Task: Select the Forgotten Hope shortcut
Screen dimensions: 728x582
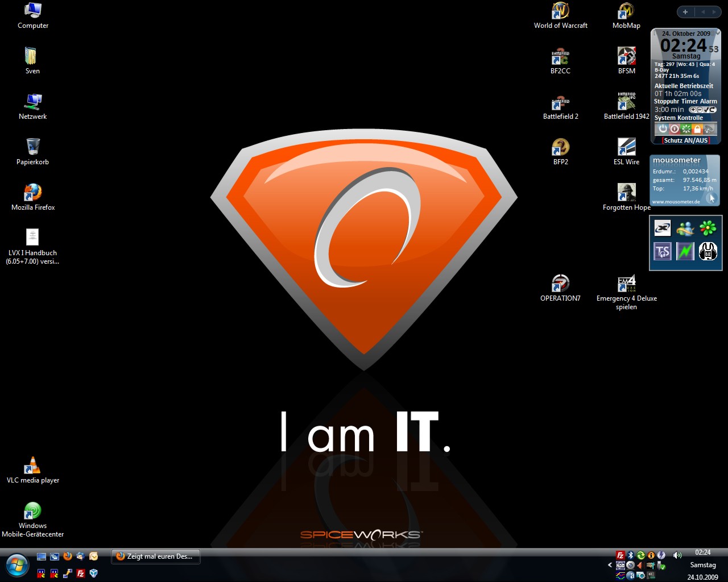Action: (x=626, y=197)
